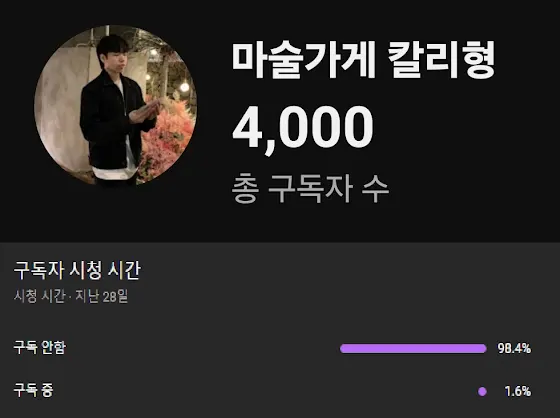Click the glowing lights in profile photo
The image size is (560, 418).
[x=184, y=87]
